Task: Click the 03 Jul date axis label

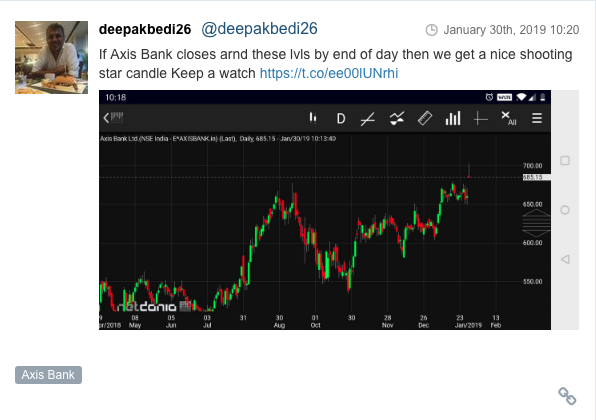Action: [x=207, y=321]
